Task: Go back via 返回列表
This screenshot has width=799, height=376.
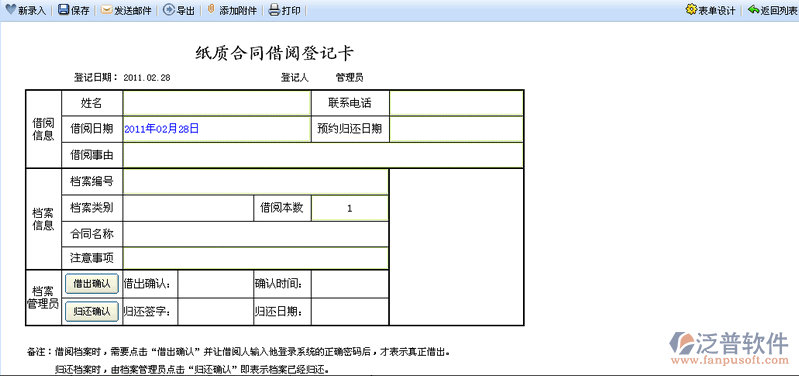Action: (779, 11)
